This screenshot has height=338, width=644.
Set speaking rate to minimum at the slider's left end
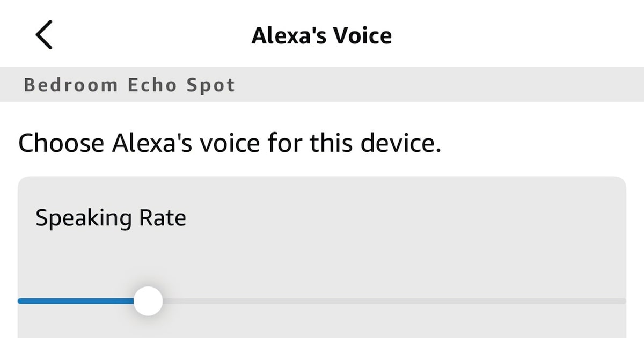[x=21, y=301]
